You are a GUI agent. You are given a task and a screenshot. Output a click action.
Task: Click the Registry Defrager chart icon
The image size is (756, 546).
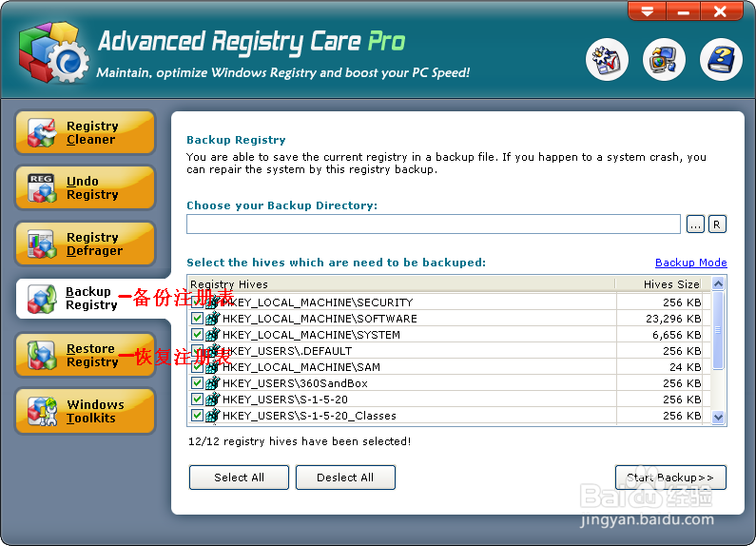42,244
